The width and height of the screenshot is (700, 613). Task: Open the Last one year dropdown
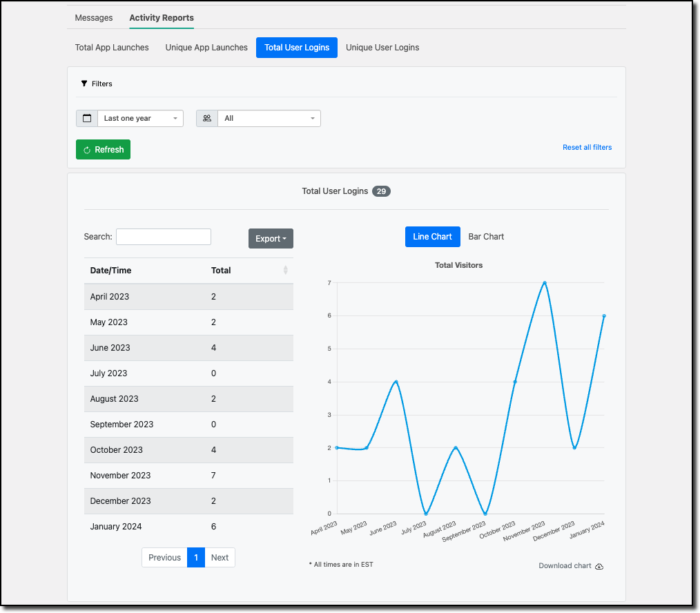click(x=140, y=118)
